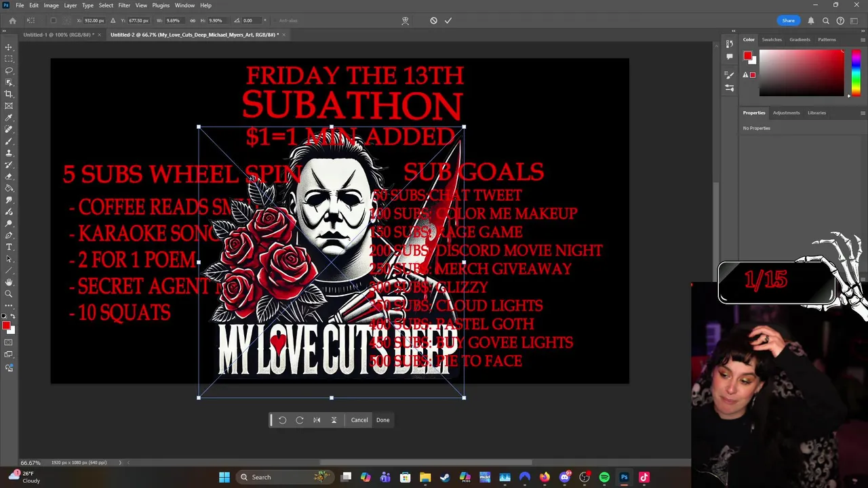Open the Color panel options menu

click(863, 39)
